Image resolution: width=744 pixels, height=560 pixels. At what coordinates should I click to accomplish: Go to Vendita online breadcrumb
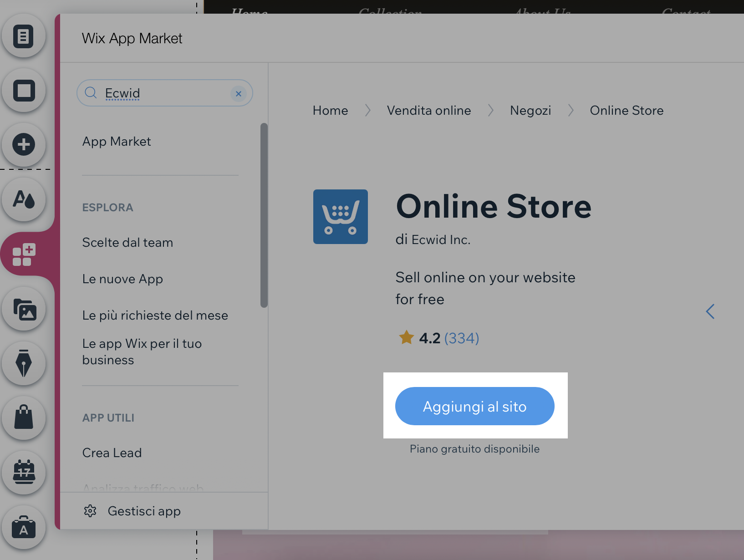point(429,111)
